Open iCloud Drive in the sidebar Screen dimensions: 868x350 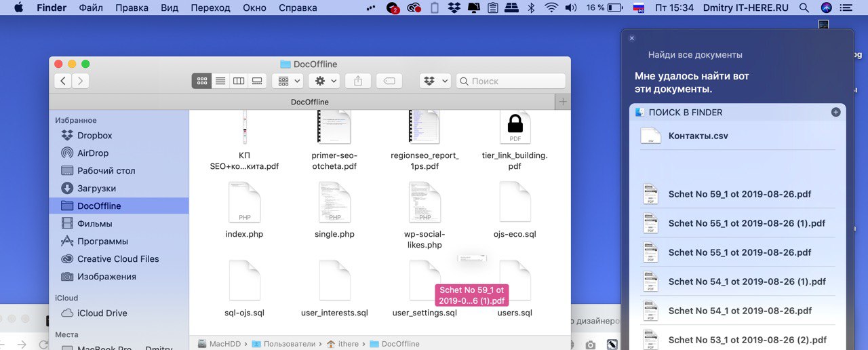(102, 313)
